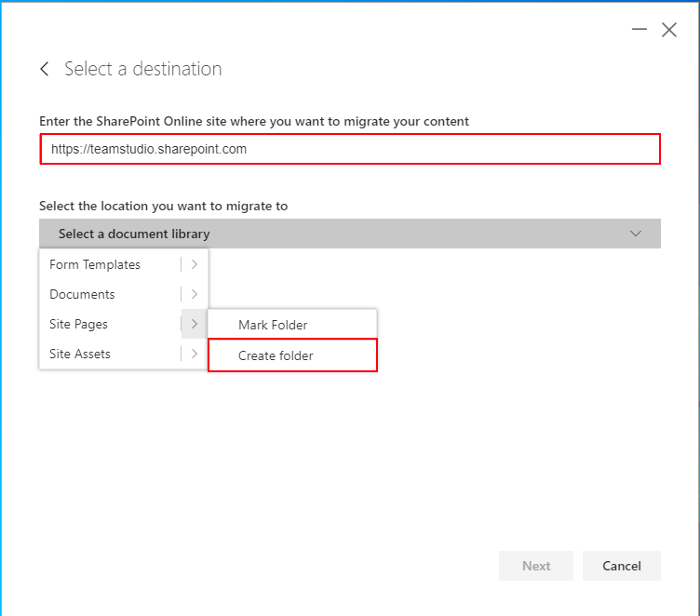Minimize the migration tool window
The width and height of the screenshot is (700, 616).
(x=639, y=30)
